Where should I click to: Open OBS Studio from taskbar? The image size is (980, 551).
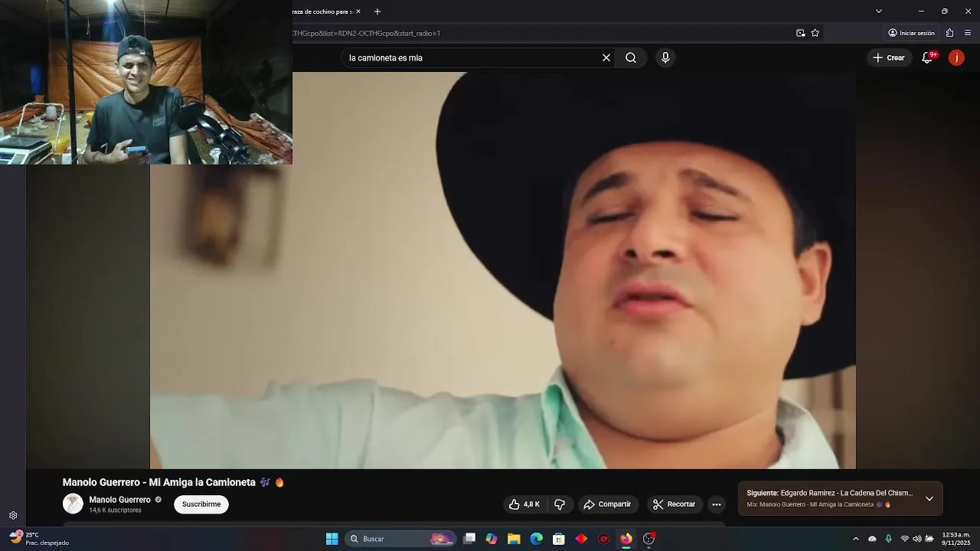(x=648, y=539)
